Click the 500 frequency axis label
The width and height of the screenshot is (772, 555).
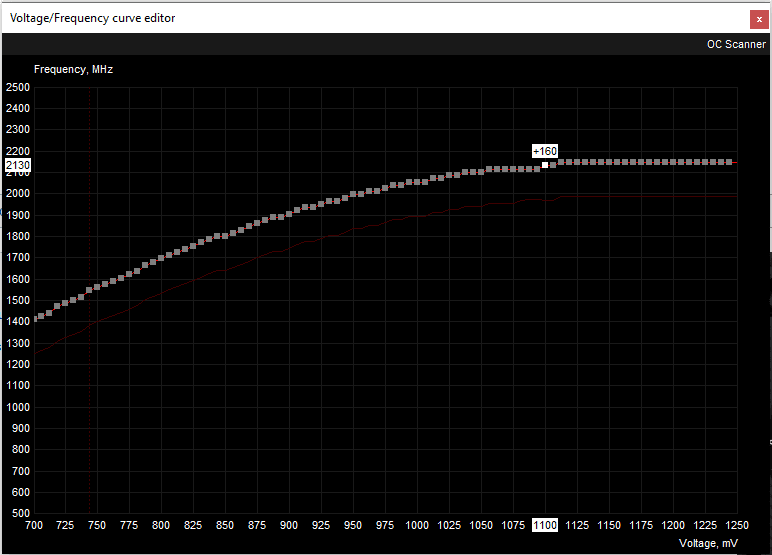(x=21, y=513)
